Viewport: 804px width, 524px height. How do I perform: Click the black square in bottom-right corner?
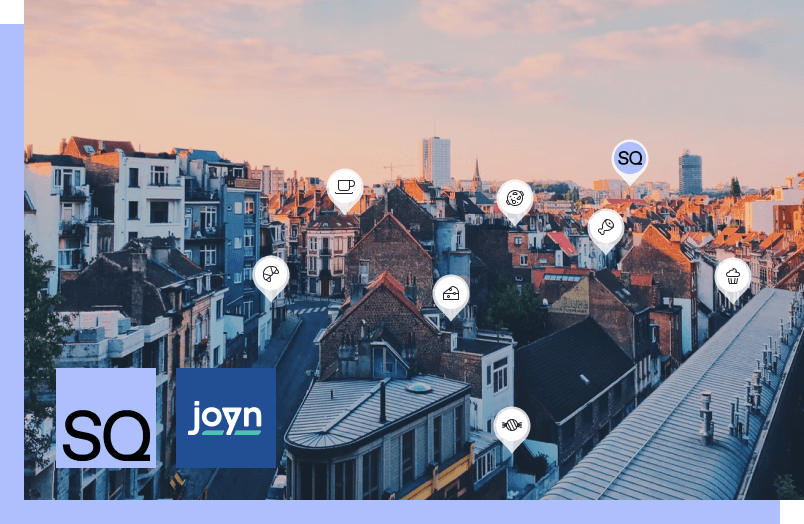coord(791,512)
